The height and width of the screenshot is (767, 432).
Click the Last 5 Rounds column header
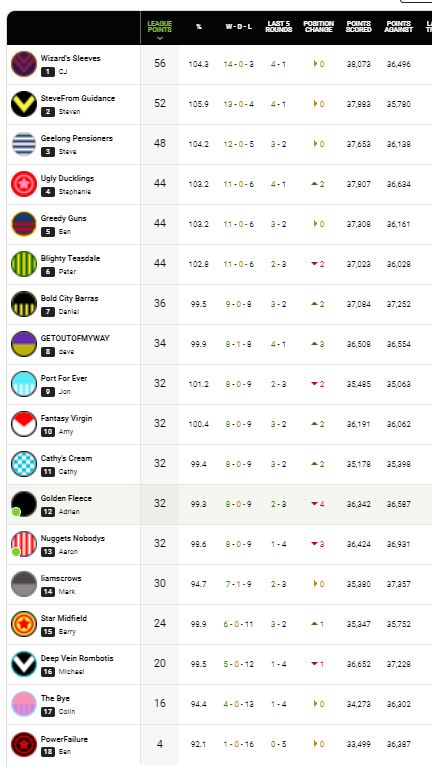click(279, 27)
